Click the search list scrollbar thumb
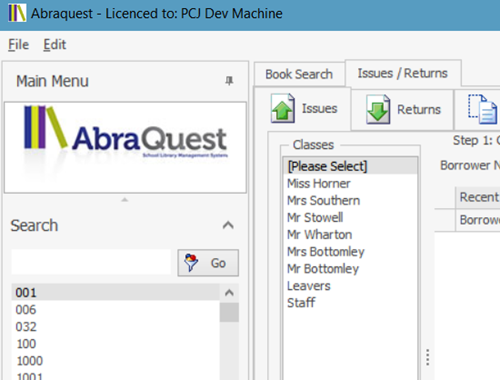The image size is (500, 380). (229, 312)
